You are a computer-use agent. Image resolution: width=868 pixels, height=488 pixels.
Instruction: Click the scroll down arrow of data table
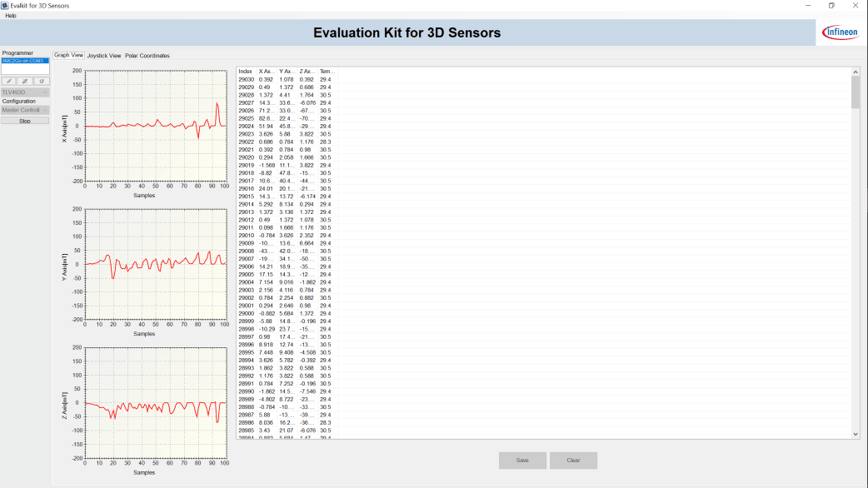[x=856, y=435]
